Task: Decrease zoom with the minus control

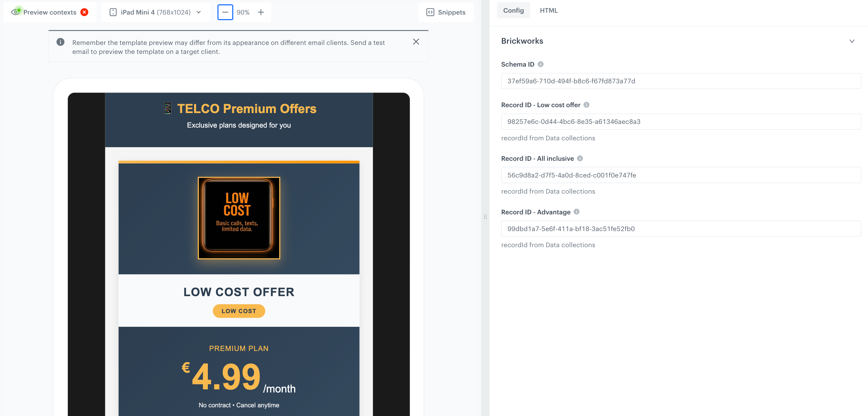Action: coord(225,12)
